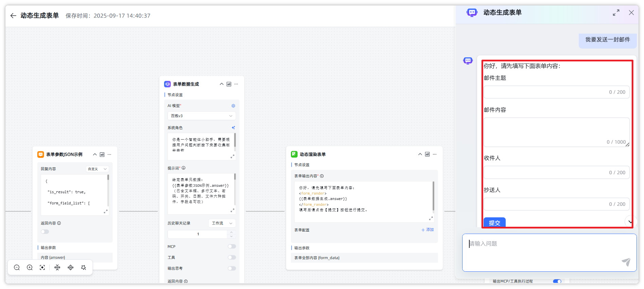
Task: Open the 百炼v3 model dropdown
Action: 202,116
